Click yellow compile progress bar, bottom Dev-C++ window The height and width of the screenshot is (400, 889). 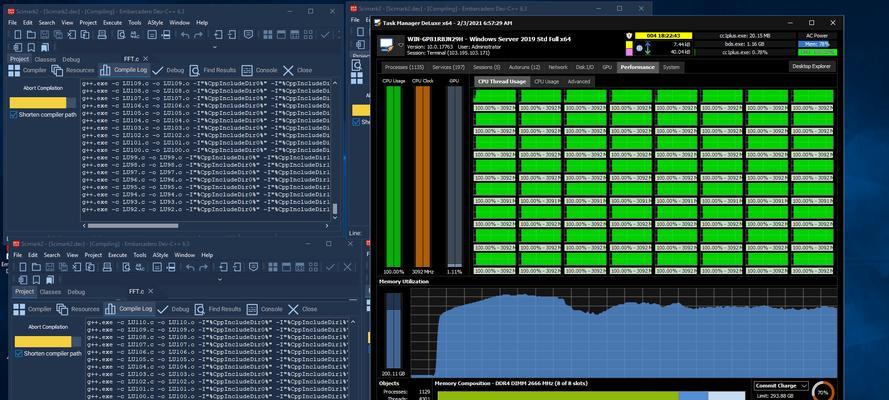43,342
